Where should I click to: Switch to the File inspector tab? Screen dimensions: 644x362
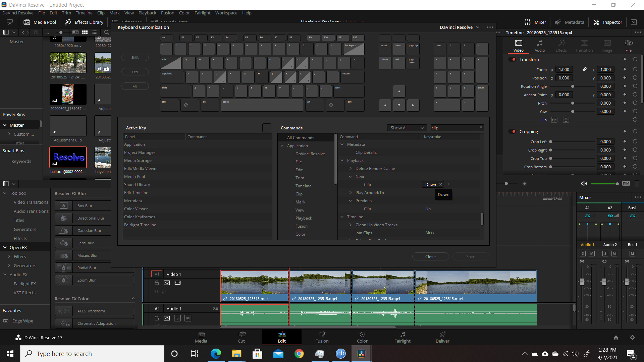coord(629,46)
